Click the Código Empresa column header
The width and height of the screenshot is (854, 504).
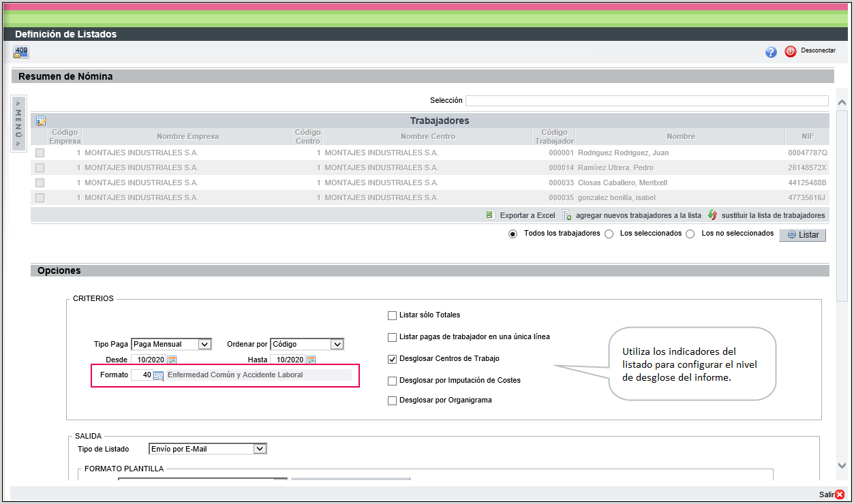65,136
